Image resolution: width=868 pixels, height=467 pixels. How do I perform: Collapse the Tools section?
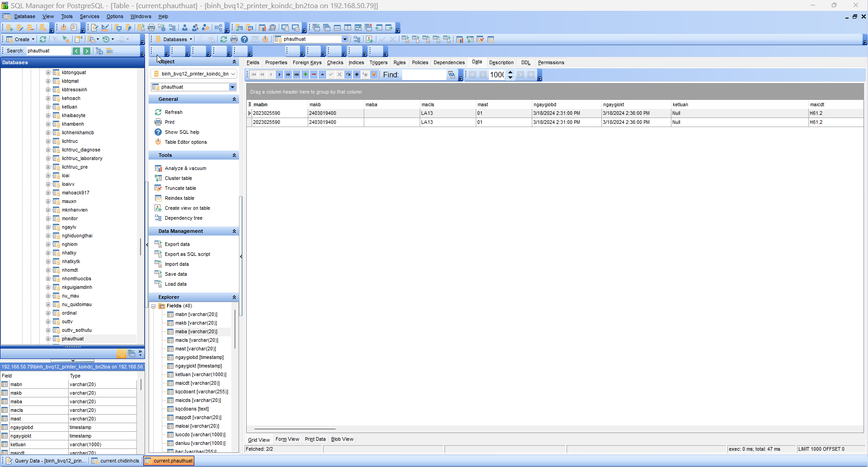(234, 156)
